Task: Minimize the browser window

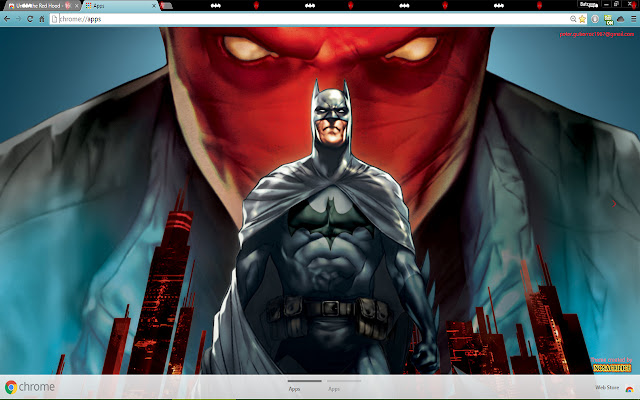Action: point(607,4)
